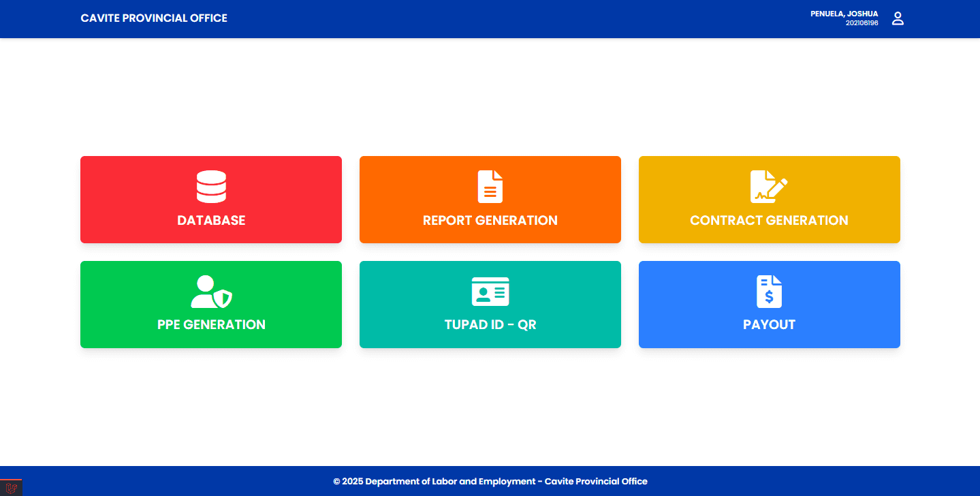Open the DATABASE module label

[x=211, y=220]
